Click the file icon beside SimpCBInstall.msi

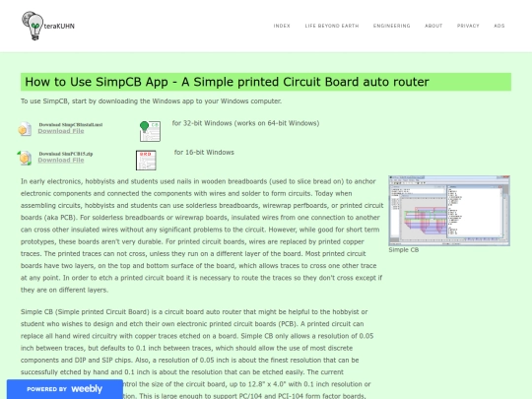pyautogui.click(x=25, y=129)
